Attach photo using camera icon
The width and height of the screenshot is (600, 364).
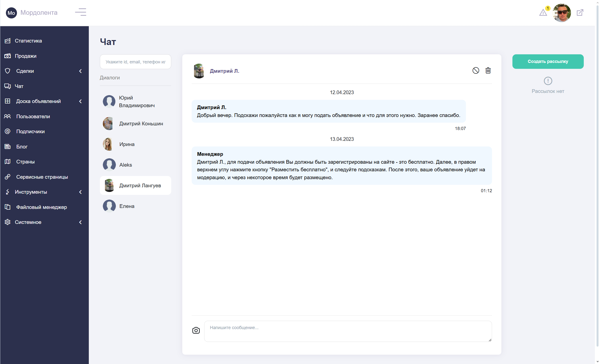point(196,330)
